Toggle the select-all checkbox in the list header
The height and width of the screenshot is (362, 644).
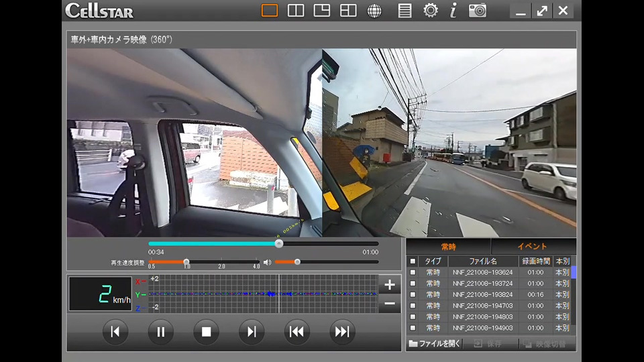413,261
